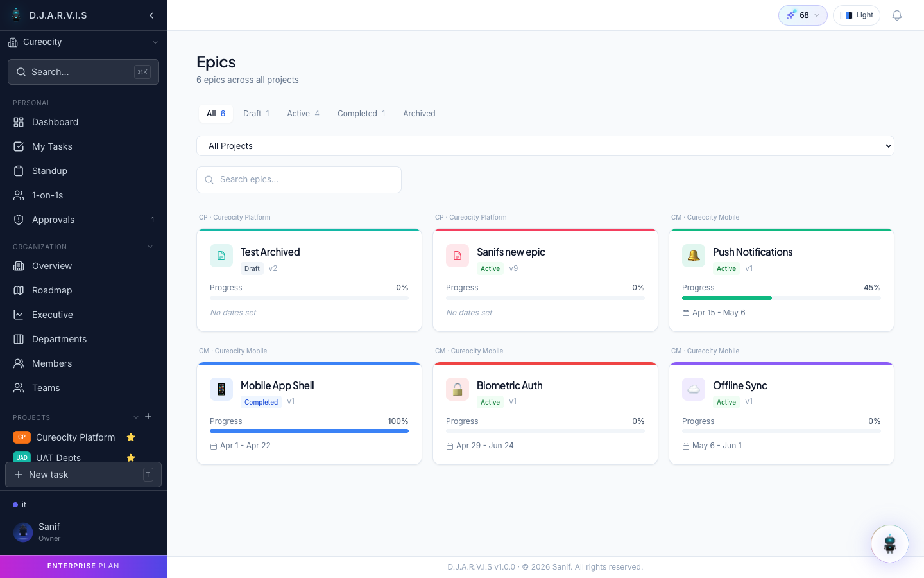The height and width of the screenshot is (578, 924).
Task: Open the Roadmap page
Action: point(83,290)
